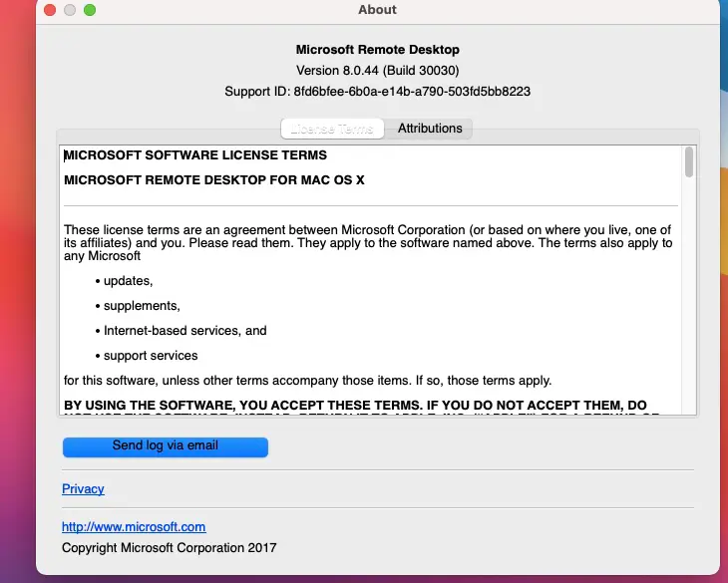This screenshot has width=728, height=583.
Task: Click the Send log via email button
Action: point(166,446)
